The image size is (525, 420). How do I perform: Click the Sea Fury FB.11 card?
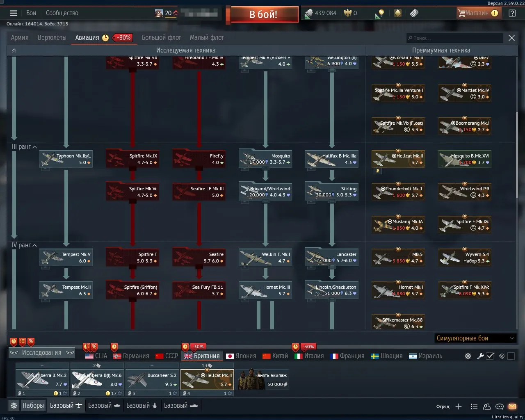pos(199,290)
